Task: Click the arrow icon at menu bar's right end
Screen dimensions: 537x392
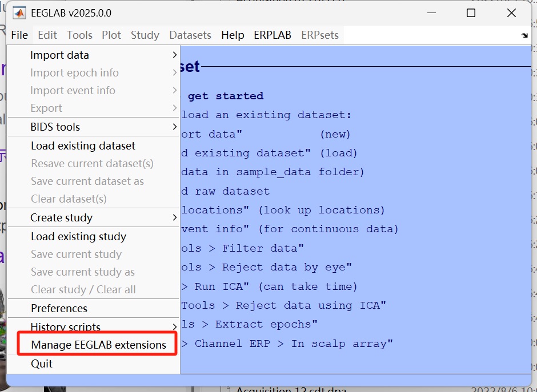Action: coord(524,35)
